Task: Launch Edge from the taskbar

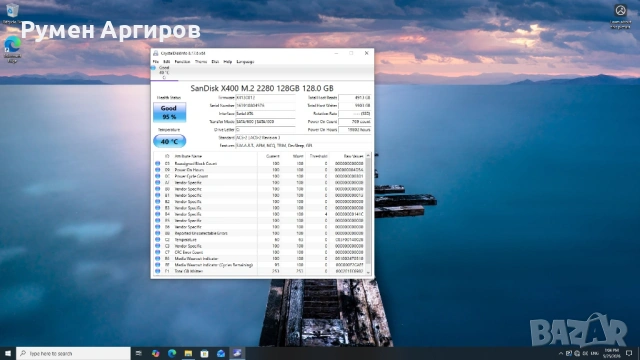Action: (x=172, y=353)
